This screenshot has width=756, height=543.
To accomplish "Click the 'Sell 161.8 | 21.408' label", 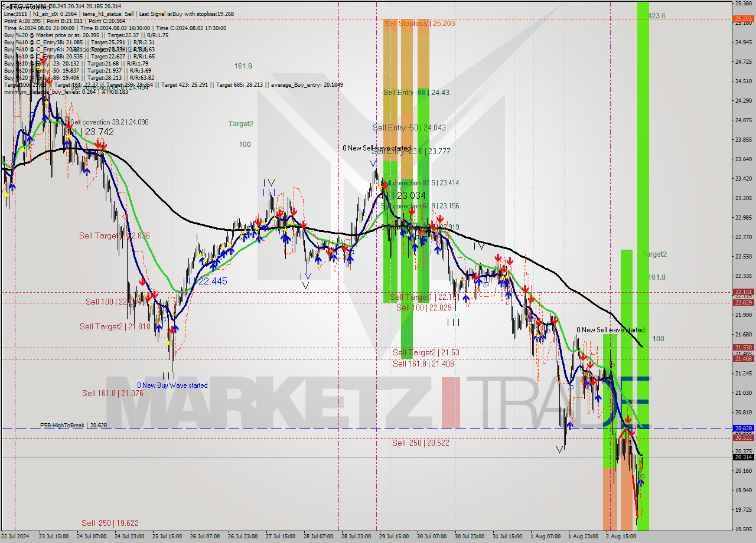I will point(423,364).
